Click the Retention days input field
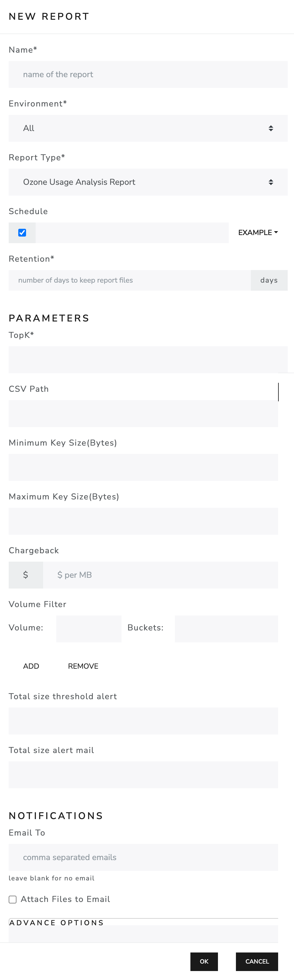This screenshot has height=980, width=294. (129, 281)
